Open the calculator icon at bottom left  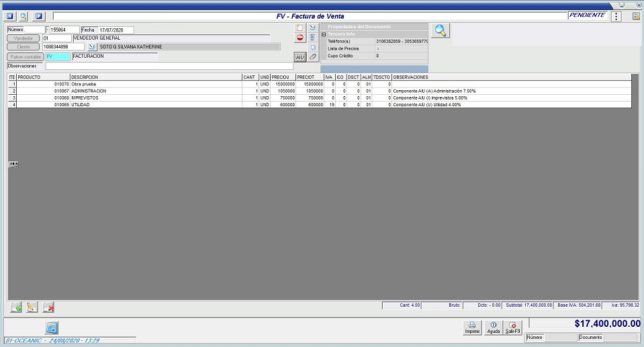[52, 327]
